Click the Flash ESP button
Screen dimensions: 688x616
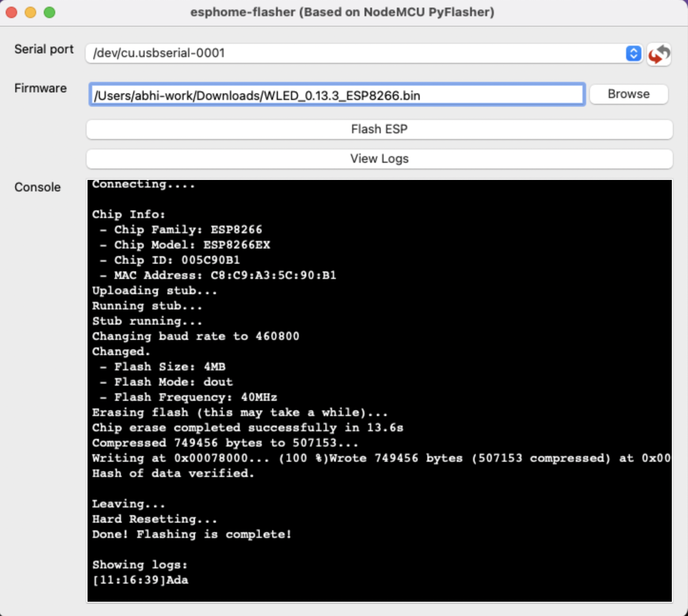pyautogui.click(x=379, y=129)
